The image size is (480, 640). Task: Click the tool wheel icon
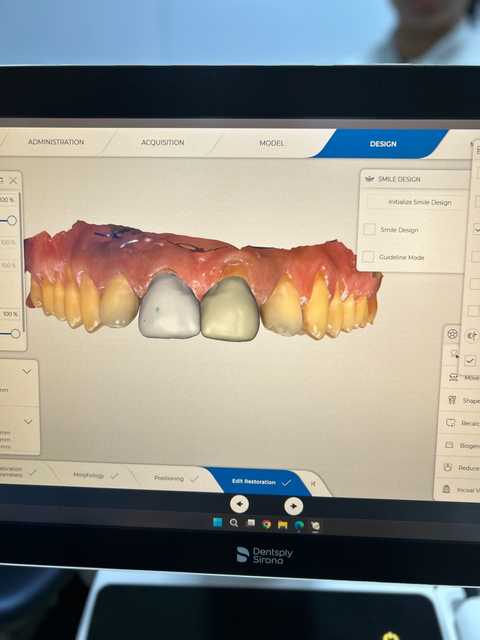coord(452,334)
